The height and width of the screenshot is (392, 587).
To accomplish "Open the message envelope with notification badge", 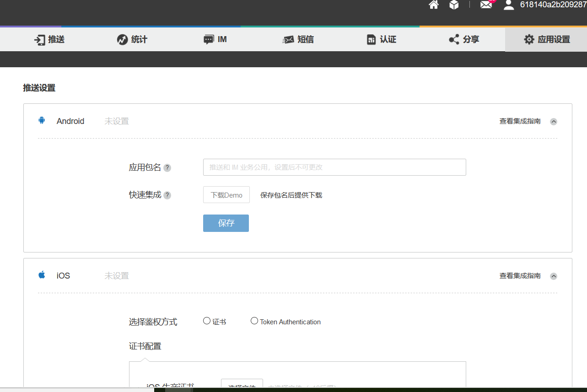I will click(x=486, y=5).
